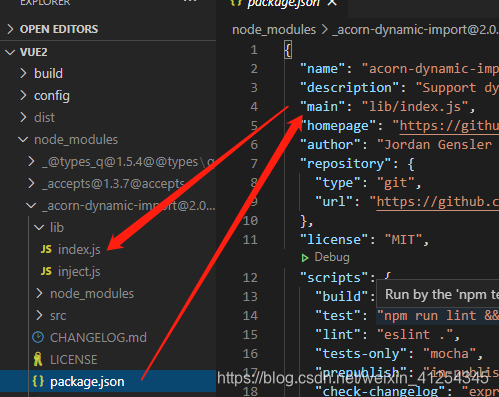Click the JS icon of inject.js
This screenshot has width=499, height=397.
pyautogui.click(x=46, y=271)
